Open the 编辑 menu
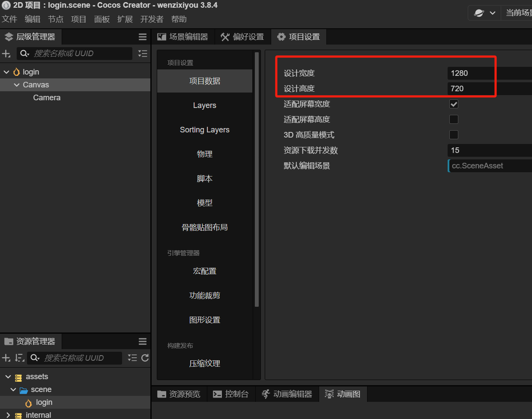 tap(33, 19)
